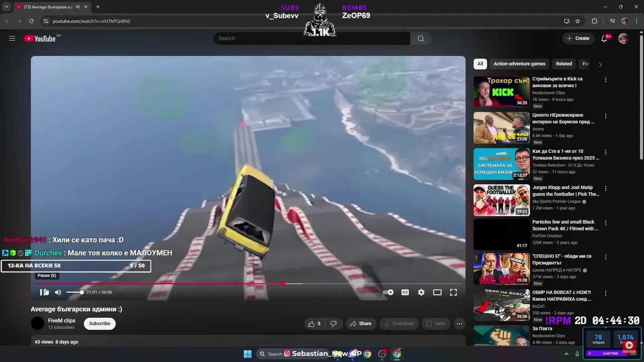The image size is (644, 362).
Task: Click the taskbar microphone icon
Action: point(578,354)
